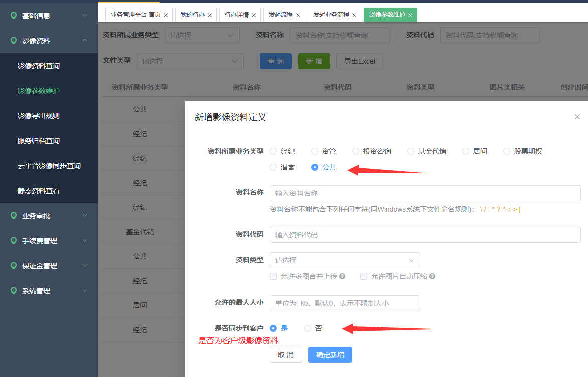
Task: Switch to the 业务管理平台-首页 tab
Action: tap(135, 15)
